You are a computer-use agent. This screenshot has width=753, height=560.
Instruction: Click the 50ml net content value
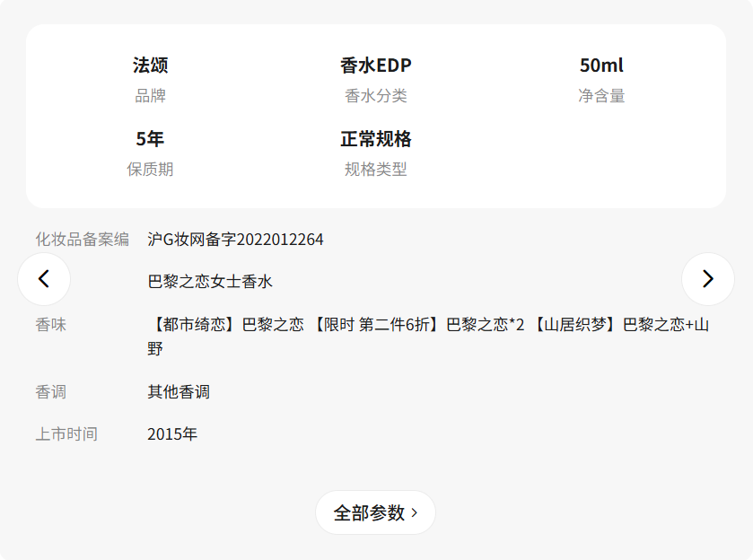(601, 66)
